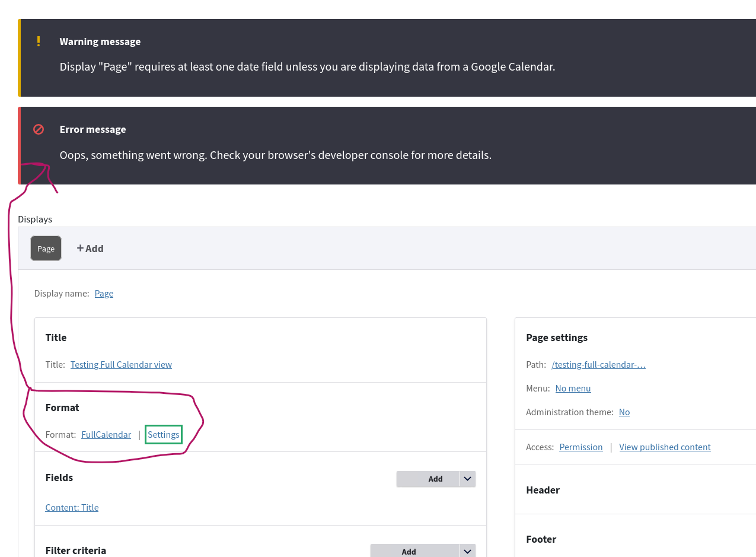Select the Page display tab
Image resolution: width=756 pixels, height=557 pixels.
(46, 248)
